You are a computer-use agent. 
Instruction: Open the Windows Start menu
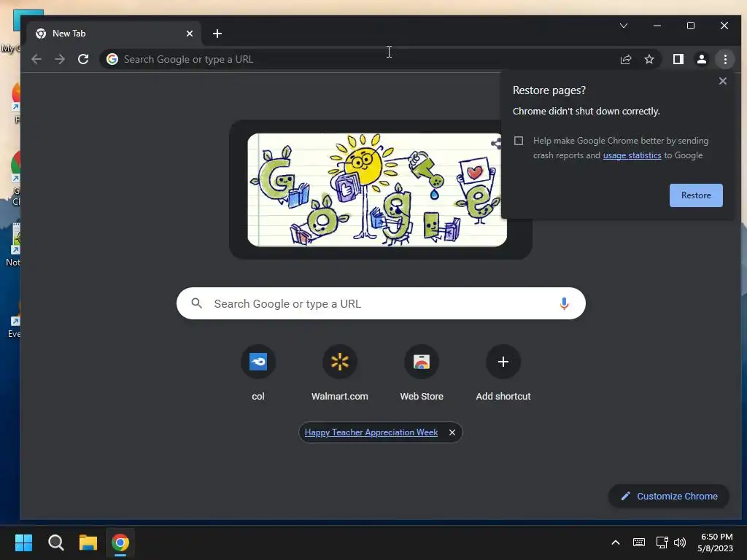(x=23, y=542)
